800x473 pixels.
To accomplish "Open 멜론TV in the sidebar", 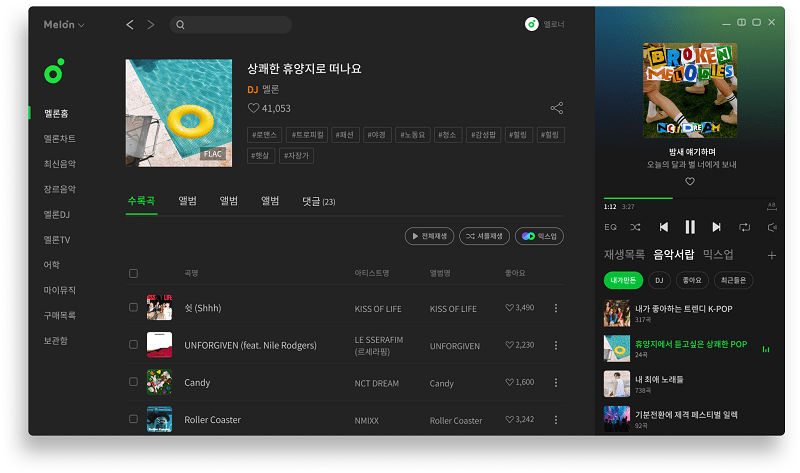I will pyautogui.click(x=57, y=239).
